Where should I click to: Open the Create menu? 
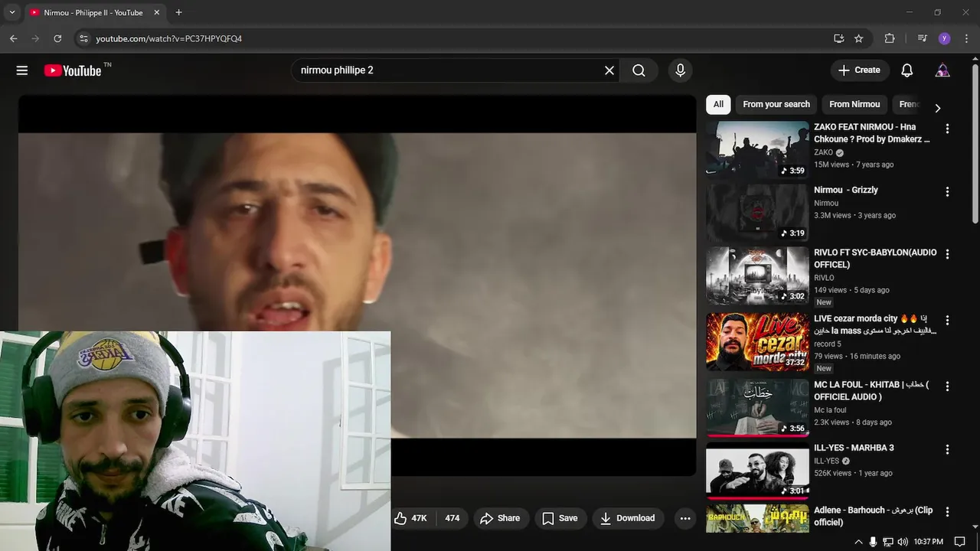pyautogui.click(x=860, y=70)
